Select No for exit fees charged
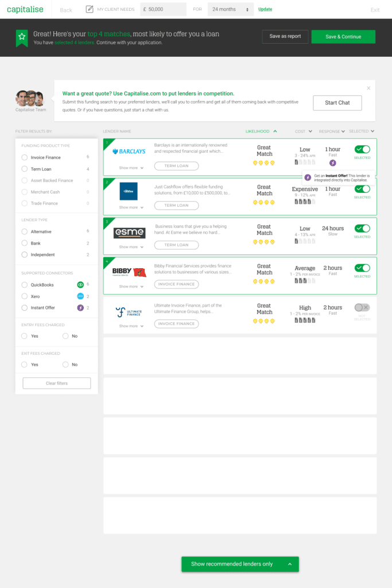The width and height of the screenshot is (392, 588). point(65,365)
